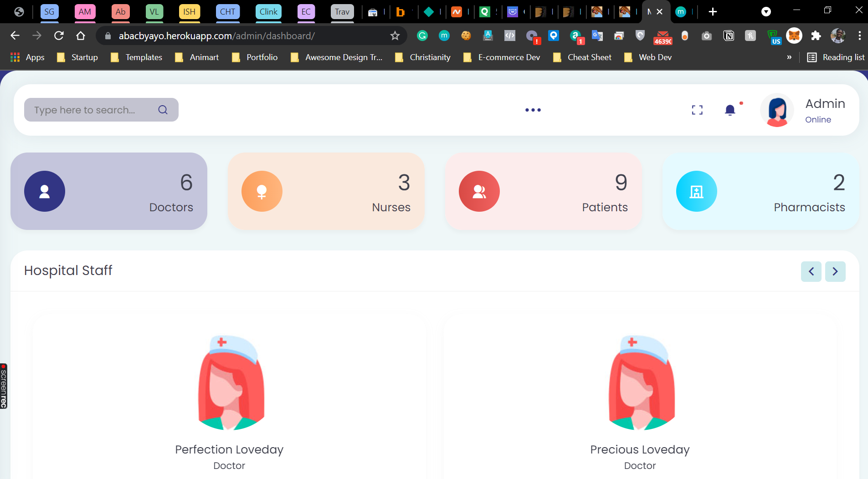
Task: Click the search magnifier icon
Action: point(163,110)
